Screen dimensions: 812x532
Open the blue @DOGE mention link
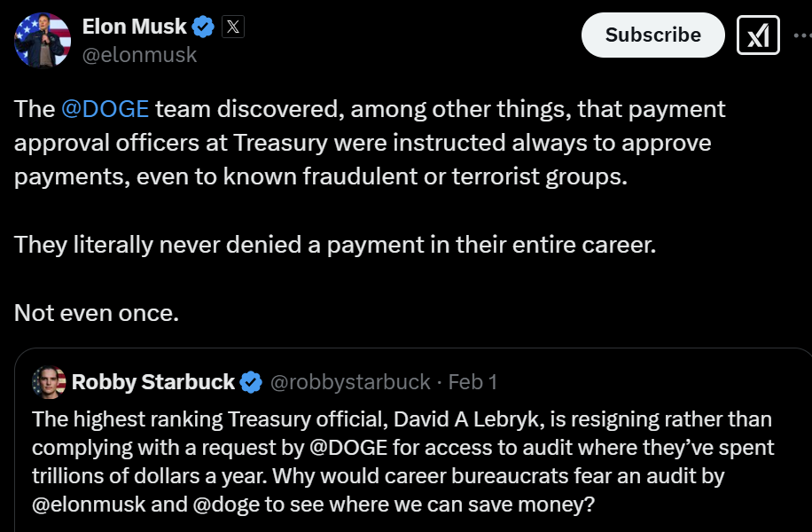coord(105,109)
